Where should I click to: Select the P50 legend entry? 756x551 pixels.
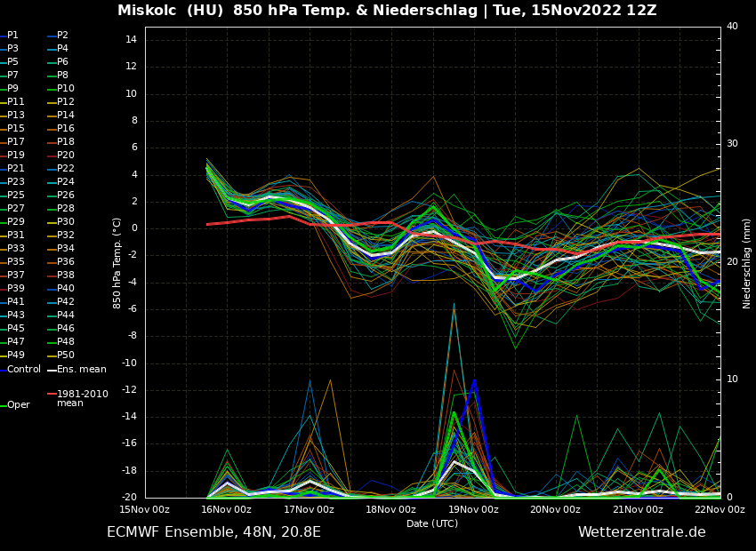point(65,355)
